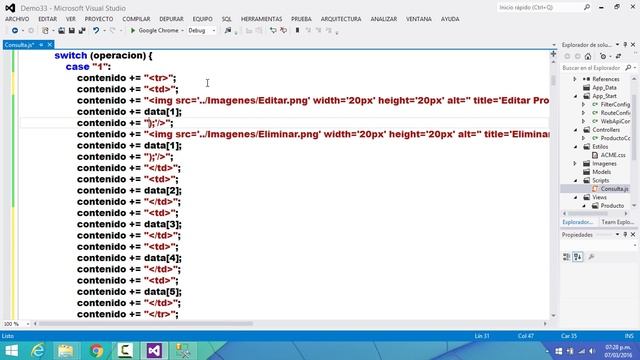The width and height of the screenshot is (640, 360).
Task: Click the Find in Files toolbar icon
Action: pyautogui.click(x=228, y=31)
